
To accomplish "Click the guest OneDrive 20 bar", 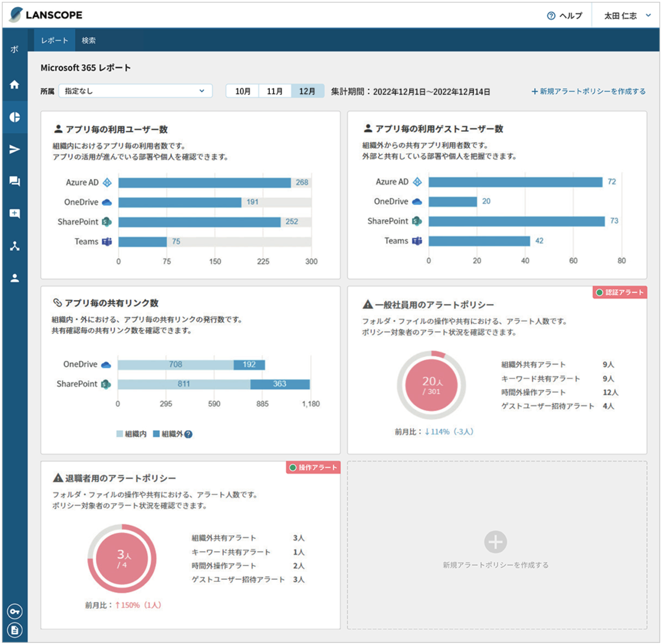I will click(453, 202).
